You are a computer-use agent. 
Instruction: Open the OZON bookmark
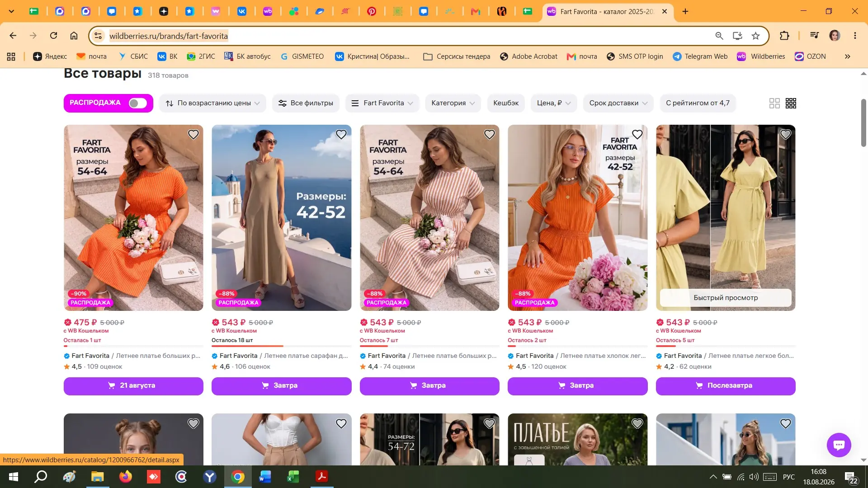[x=811, y=56]
